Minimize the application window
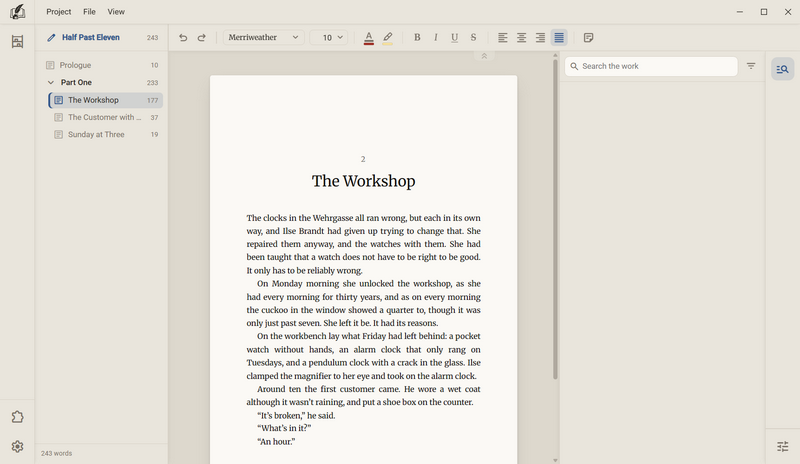800x464 pixels. (740, 12)
